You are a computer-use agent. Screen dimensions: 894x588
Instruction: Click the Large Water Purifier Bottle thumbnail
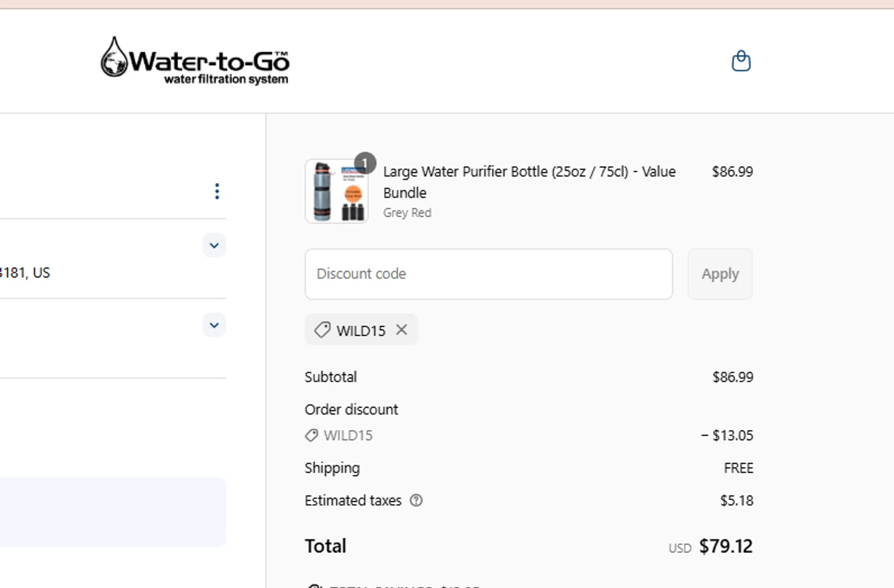pos(337,191)
